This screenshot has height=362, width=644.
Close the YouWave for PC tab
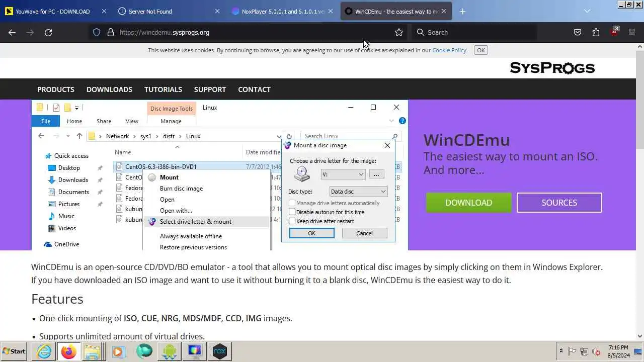[104, 11]
